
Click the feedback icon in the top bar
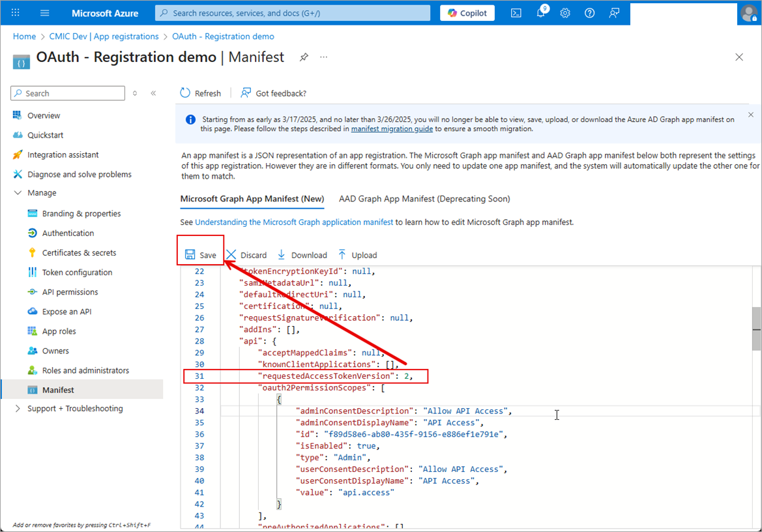click(614, 13)
